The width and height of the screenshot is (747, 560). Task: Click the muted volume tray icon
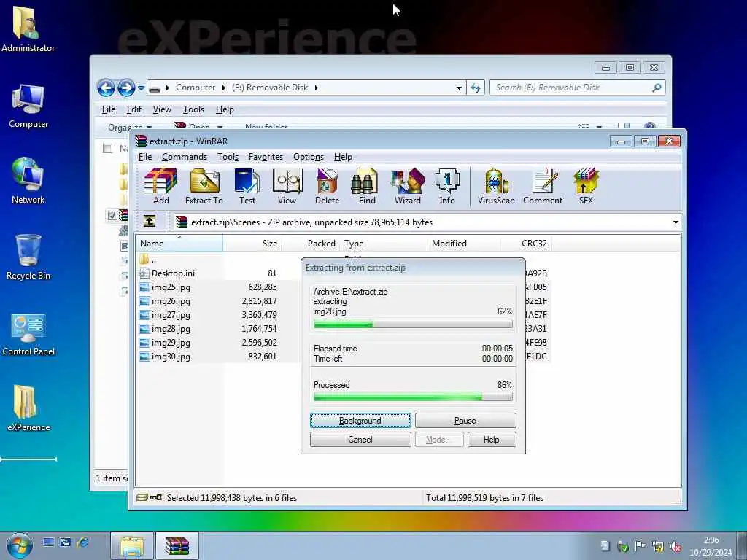point(675,546)
